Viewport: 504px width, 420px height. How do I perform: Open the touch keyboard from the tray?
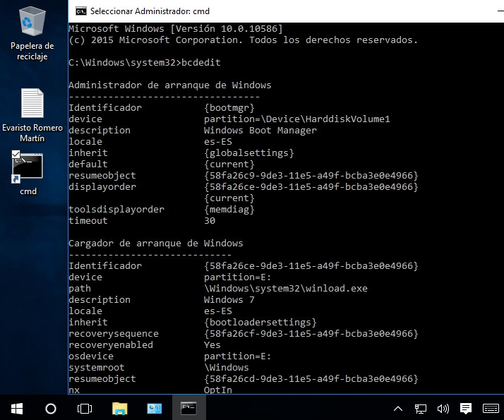pyautogui.click(x=490, y=408)
